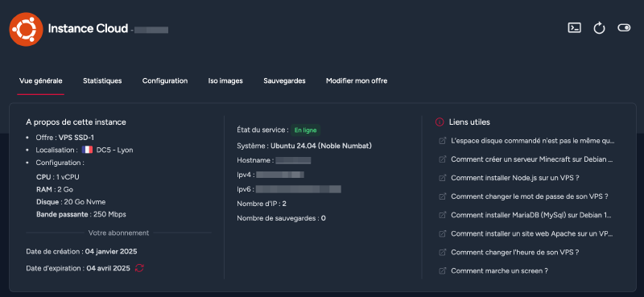Image resolution: width=644 pixels, height=297 pixels.
Task: Click the "En ligne" status badge
Action: coord(306,130)
